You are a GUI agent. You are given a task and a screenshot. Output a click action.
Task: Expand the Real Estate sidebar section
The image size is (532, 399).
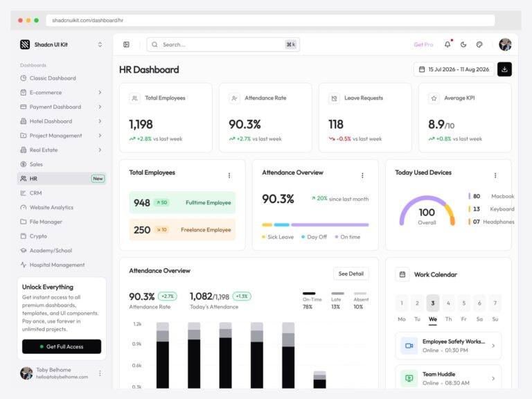[x=62, y=150]
